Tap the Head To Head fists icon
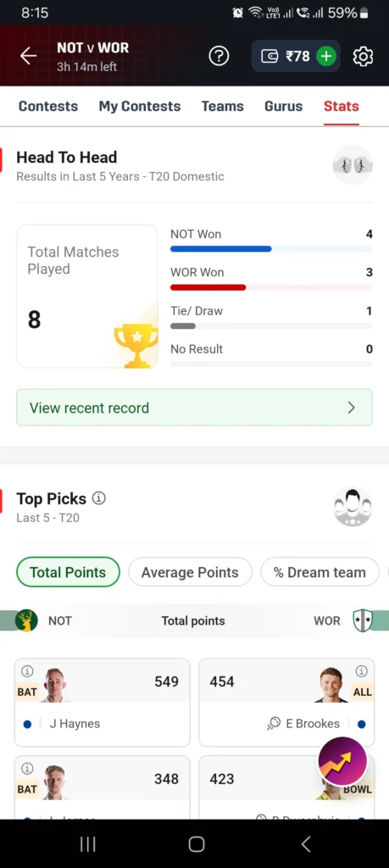 353,165
